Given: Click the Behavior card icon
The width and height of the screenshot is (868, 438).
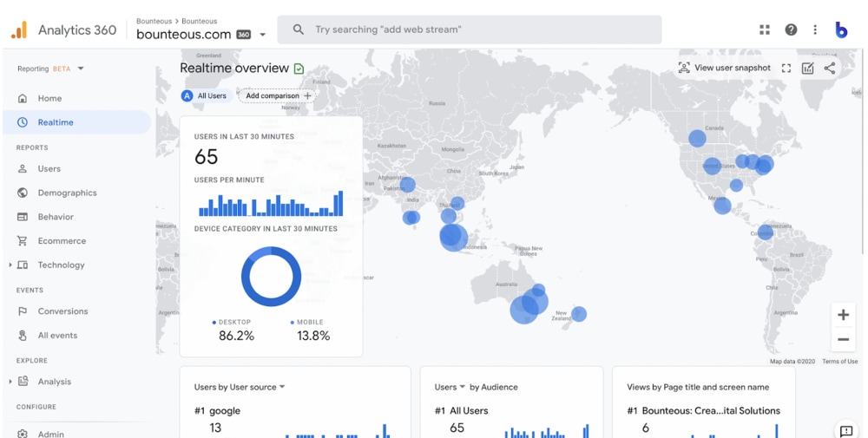Looking at the screenshot, I should 23,217.
